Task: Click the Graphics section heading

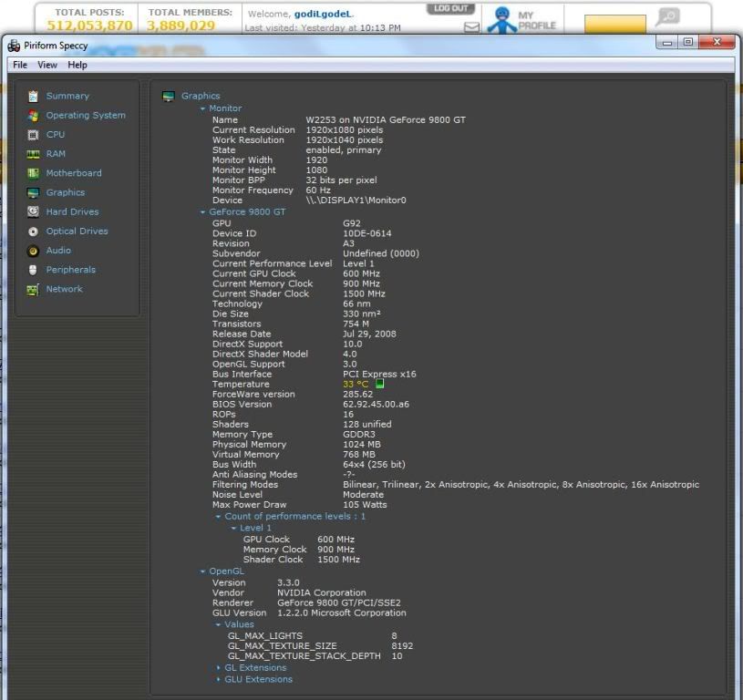Action: click(201, 96)
